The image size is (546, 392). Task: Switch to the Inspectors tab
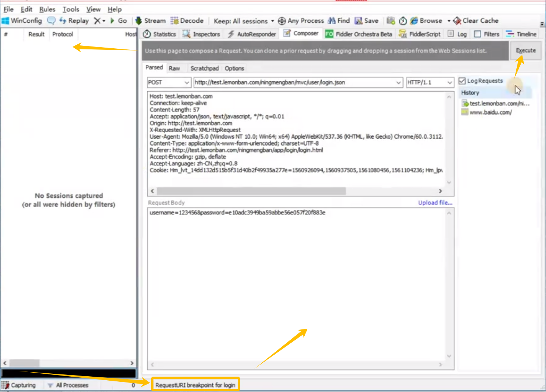click(x=201, y=34)
